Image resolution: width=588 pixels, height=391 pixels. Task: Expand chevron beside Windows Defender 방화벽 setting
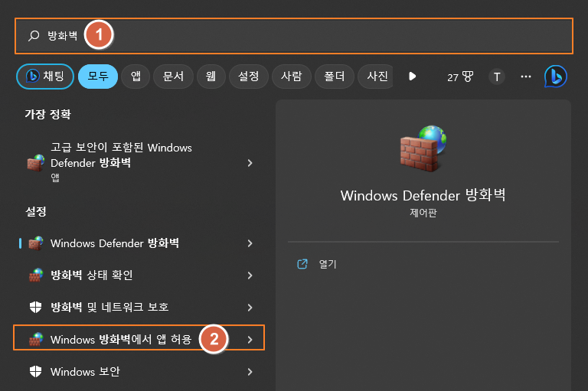click(x=250, y=243)
